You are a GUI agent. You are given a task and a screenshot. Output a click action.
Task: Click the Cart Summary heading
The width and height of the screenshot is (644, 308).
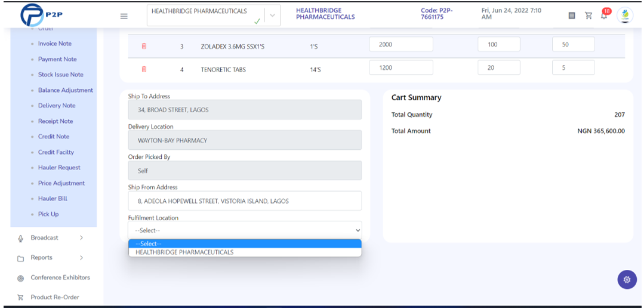point(416,97)
